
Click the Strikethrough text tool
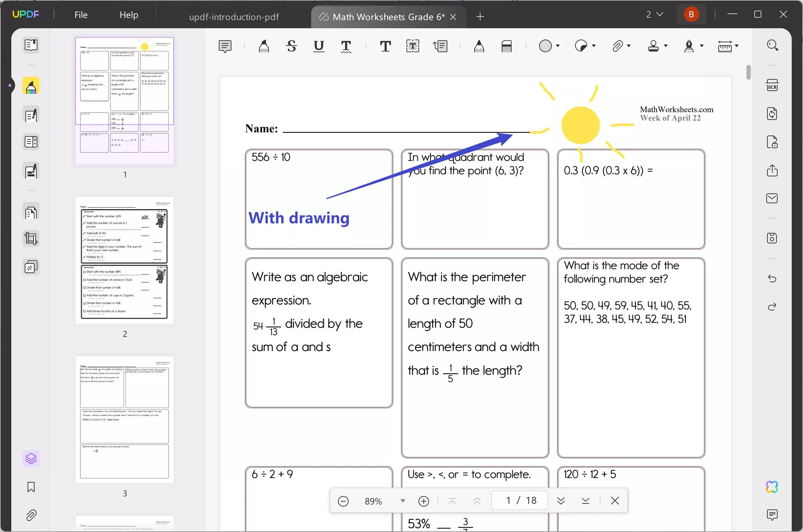pos(291,46)
